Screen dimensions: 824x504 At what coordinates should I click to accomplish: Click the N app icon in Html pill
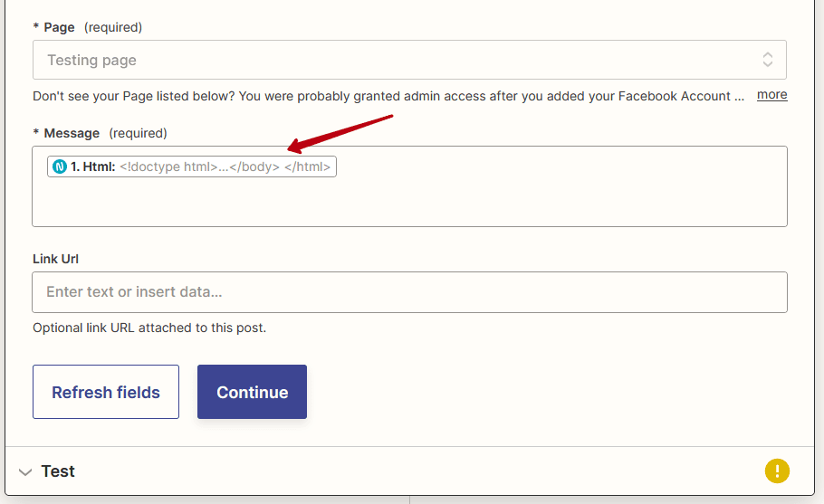pyautogui.click(x=60, y=167)
